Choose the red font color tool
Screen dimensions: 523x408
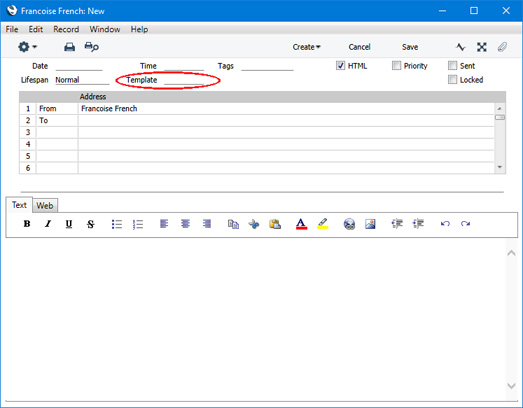pos(301,224)
